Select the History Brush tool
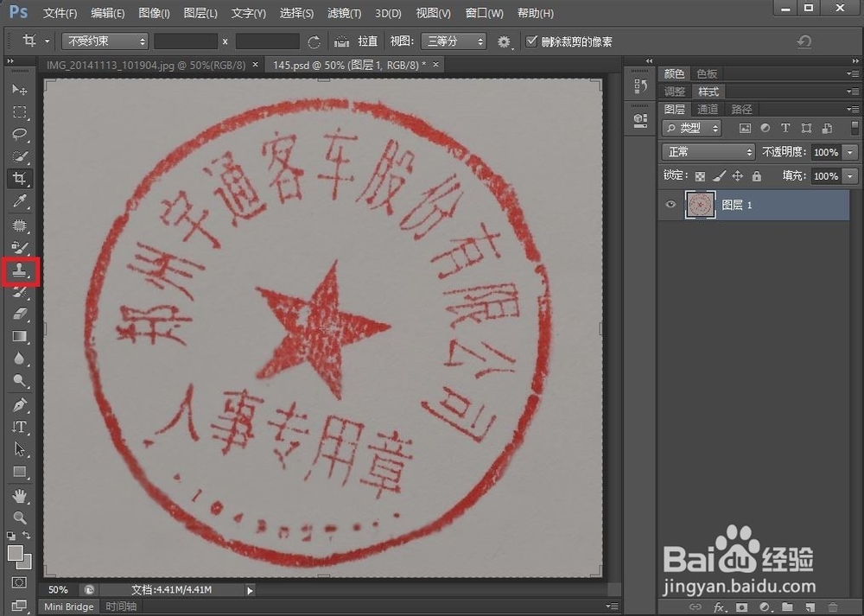Screen dimensions: 864x616 (20, 292)
